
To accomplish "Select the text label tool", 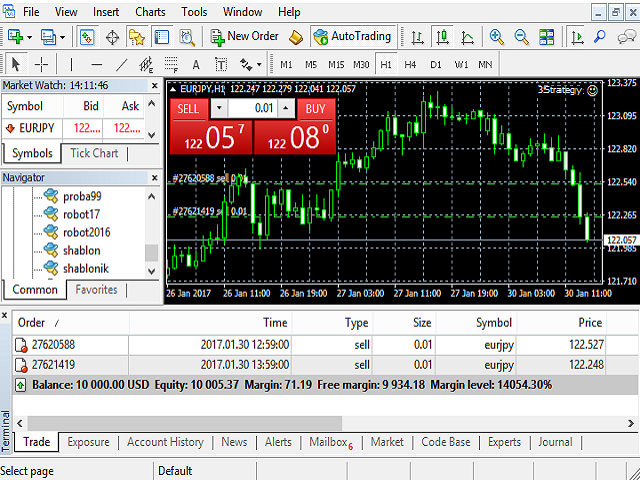I will (x=221, y=64).
